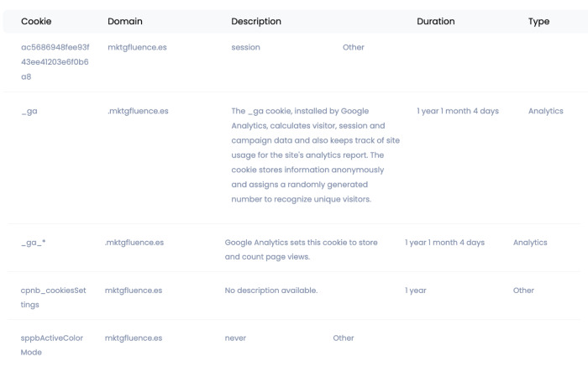
Task: Select the 'Google Analytics sets this cookie' description
Action: tap(302, 249)
